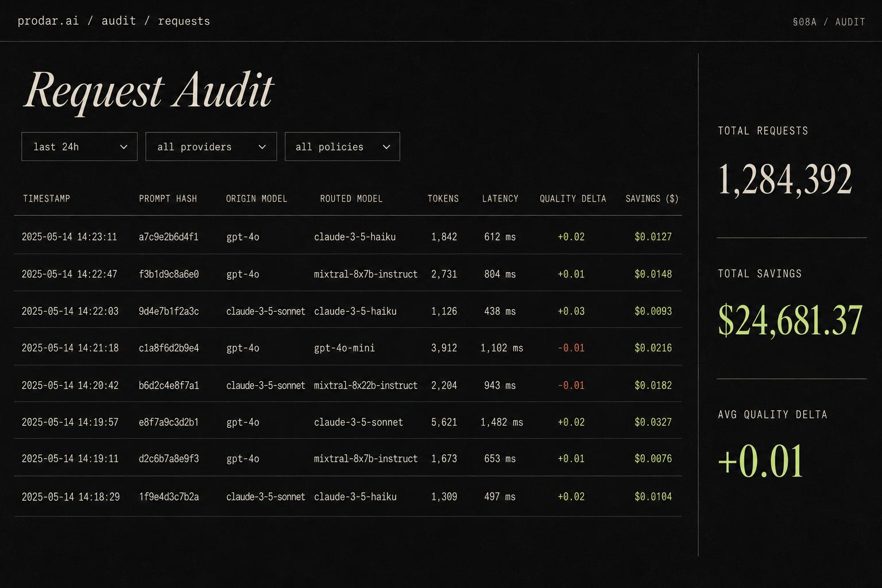The width and height of the screenshot is (882, 588).
Task: Click avg quality delta figure +0.01
Action: pos(760,461)
